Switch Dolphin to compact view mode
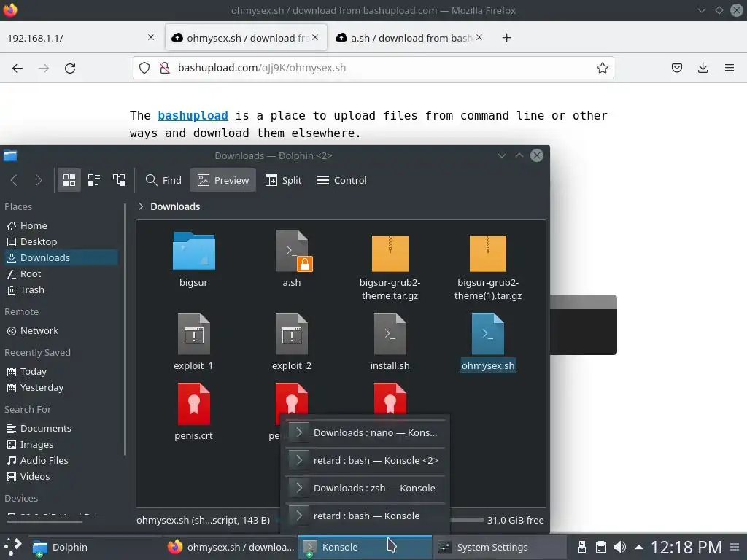747x560 pixels. pyautogui.click(x=94, y=180)
